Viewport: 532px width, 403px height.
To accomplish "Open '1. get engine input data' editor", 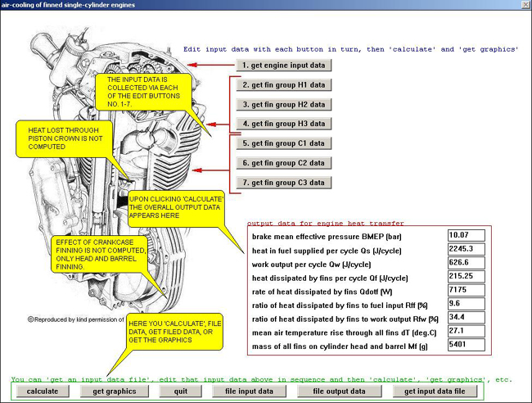I will pyautogui.click(x=284, y=66).
